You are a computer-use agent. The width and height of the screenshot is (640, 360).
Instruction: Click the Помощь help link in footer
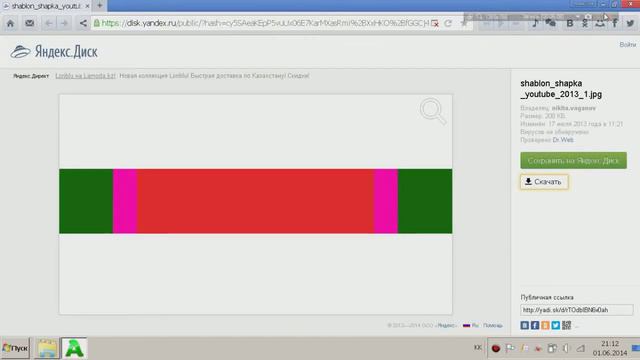tap(493, 325)
